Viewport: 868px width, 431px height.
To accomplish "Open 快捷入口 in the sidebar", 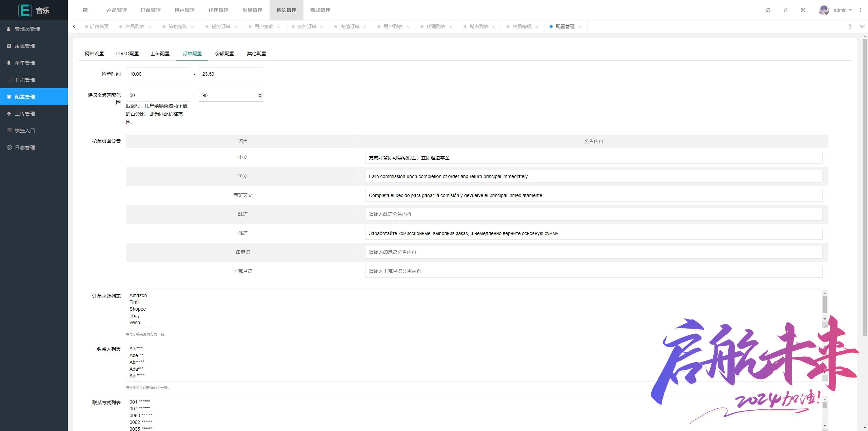I will pyautogui.click(x=34, y=131).
